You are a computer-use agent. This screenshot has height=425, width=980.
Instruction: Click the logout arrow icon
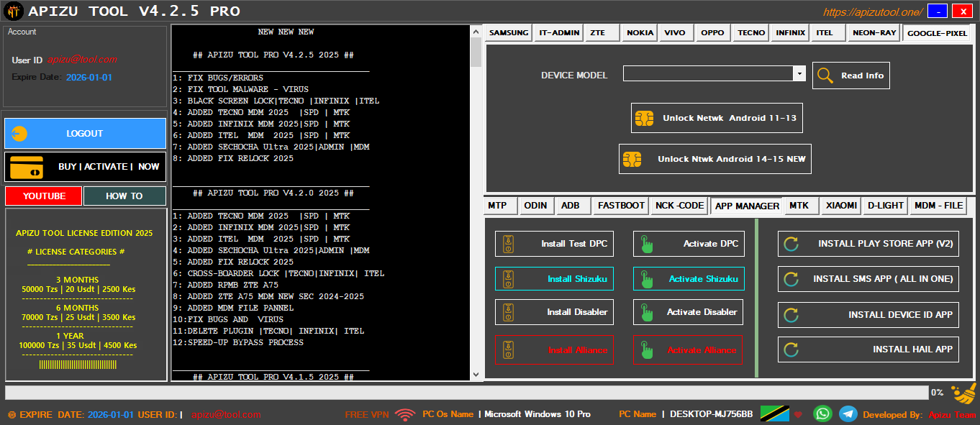[20, 134]
